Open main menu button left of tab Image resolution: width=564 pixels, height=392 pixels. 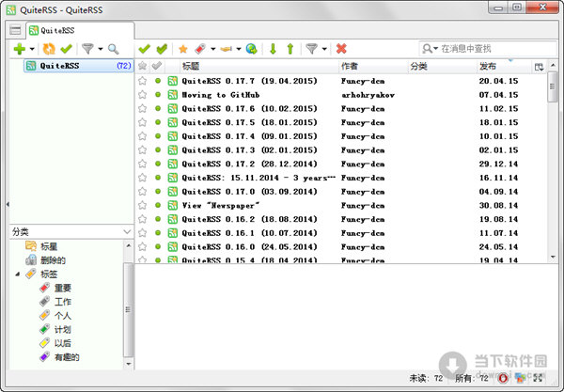(x=15, y=30)
